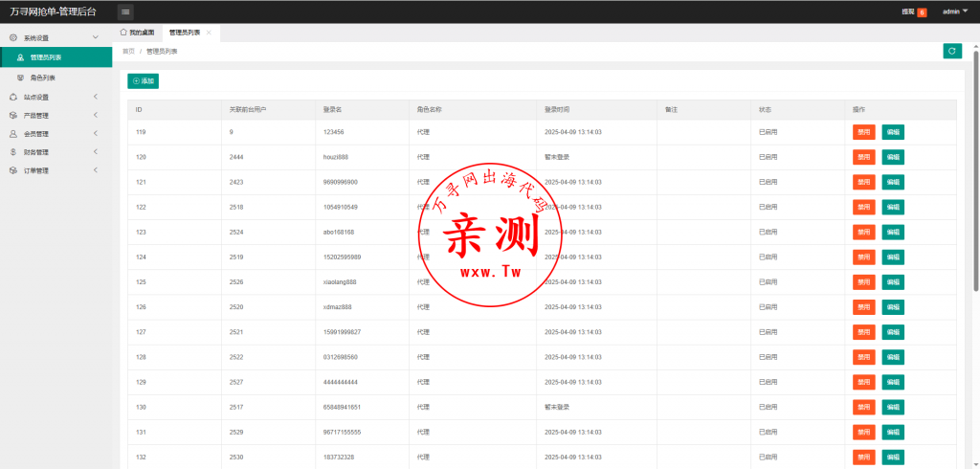980x469 pixels.
Task: Click the gear icon beside 系统设置
Action: 13,38
